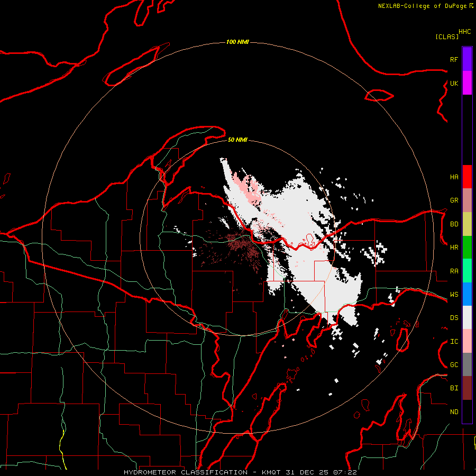Click the DS legend label text

454,318
